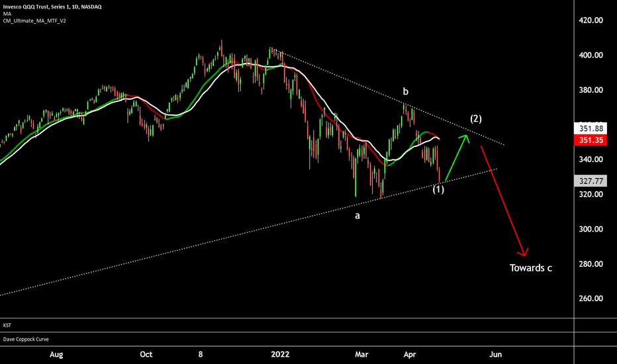
Task: Click the 420.00 price axis value
Action: pos(591,21)
